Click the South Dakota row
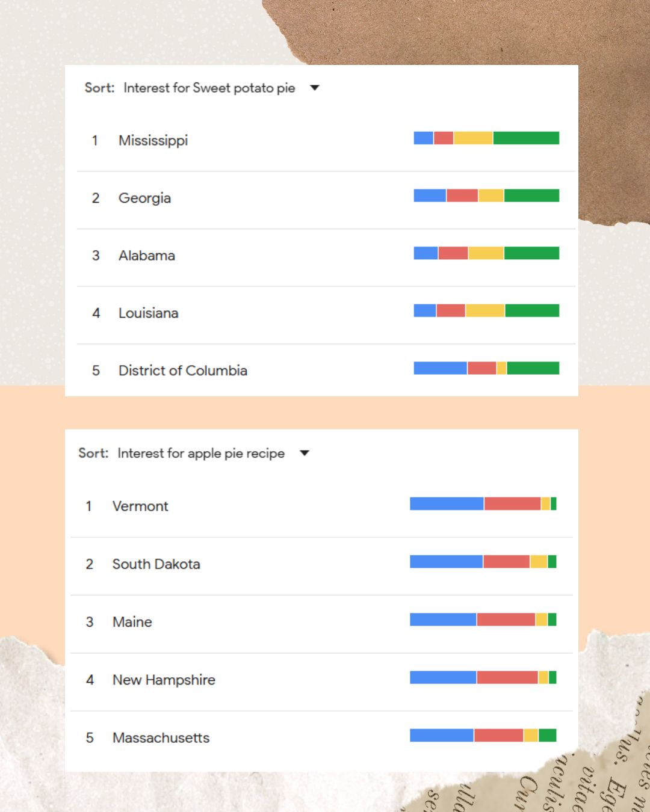Screen dimensions: 650x812 point(156,564)
